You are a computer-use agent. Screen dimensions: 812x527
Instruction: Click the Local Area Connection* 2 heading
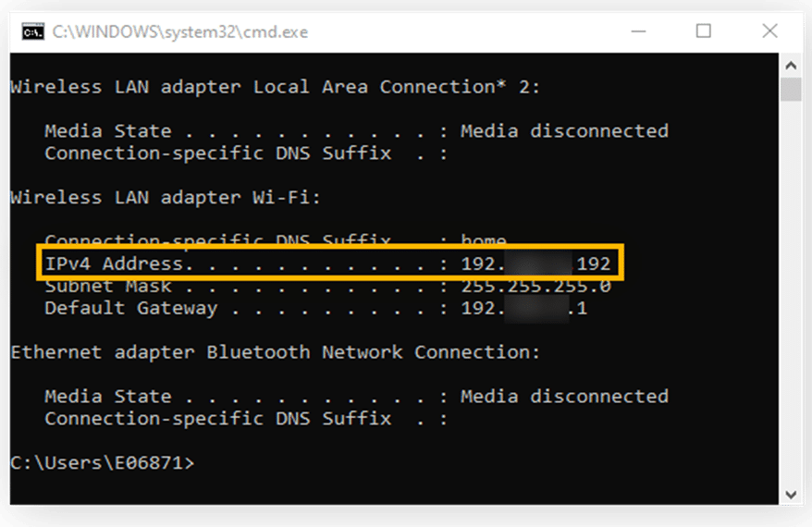pyautogui.click(x=275, y=87)
